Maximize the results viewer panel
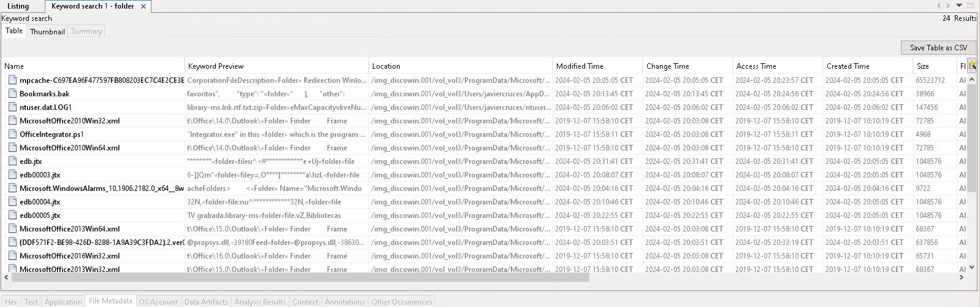The image size is (980, 307). [x=970, y=6]
